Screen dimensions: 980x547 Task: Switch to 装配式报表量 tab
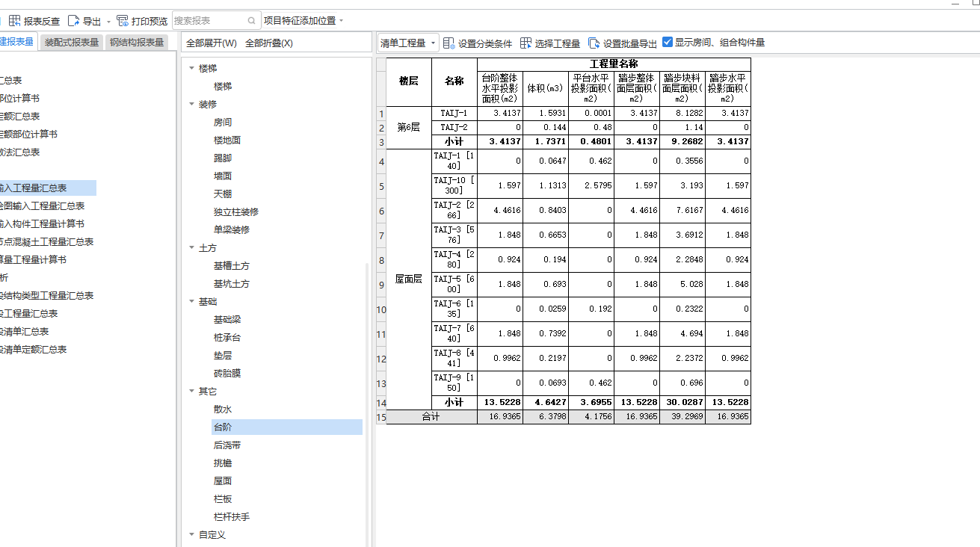[72, 43]
